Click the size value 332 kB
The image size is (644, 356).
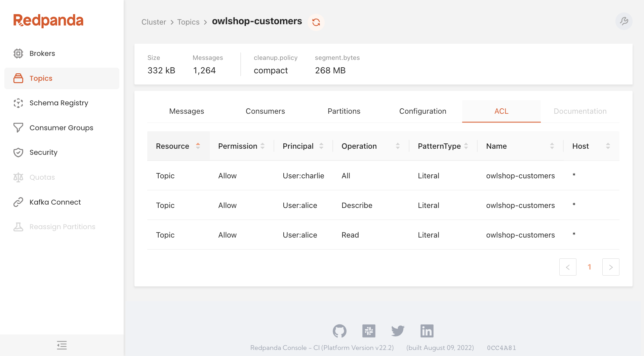161,71
